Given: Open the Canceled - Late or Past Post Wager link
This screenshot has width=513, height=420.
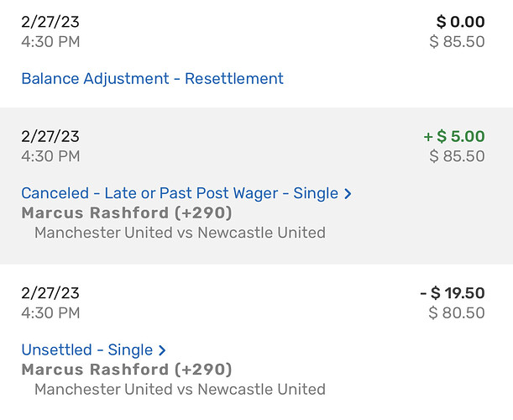Looking at the screenshot, I should tap(180, 193).
